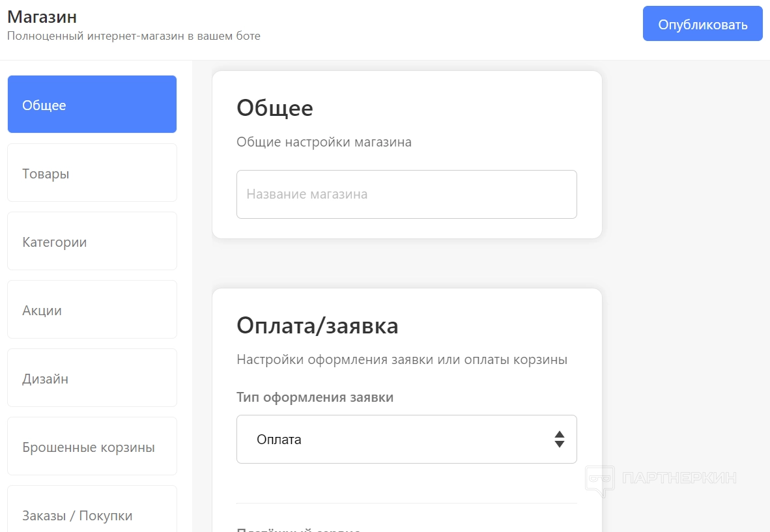Image resolution: width=770 pixels, height=532 pixels.
Task: Click the ПАРТНЕРКИН watermark text
Action: tap(679, 479)
